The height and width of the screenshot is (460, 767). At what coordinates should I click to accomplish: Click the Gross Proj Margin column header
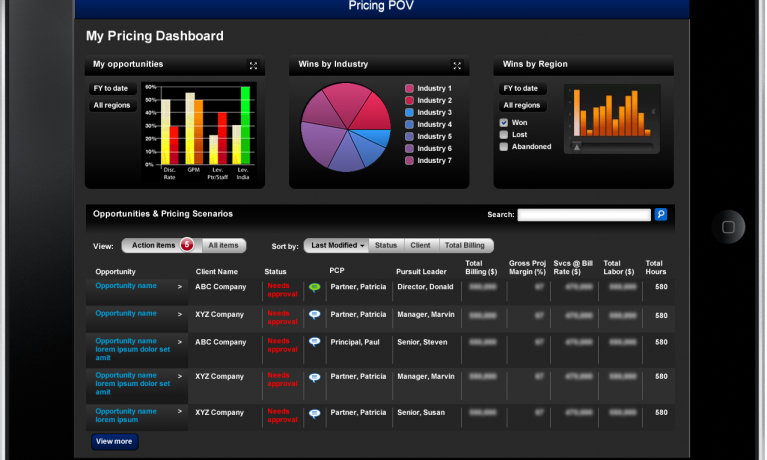pyautogui.click(x=527, y=267)
